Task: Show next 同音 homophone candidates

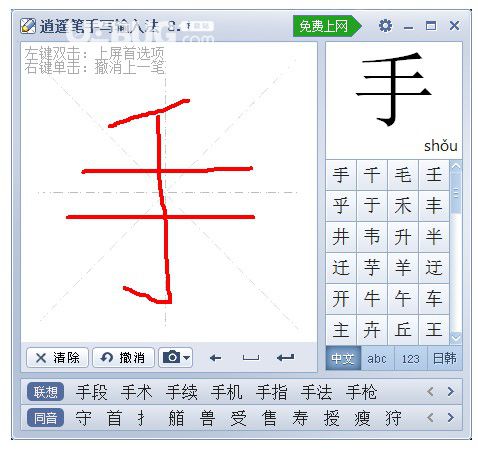Action: pos(450,417)
